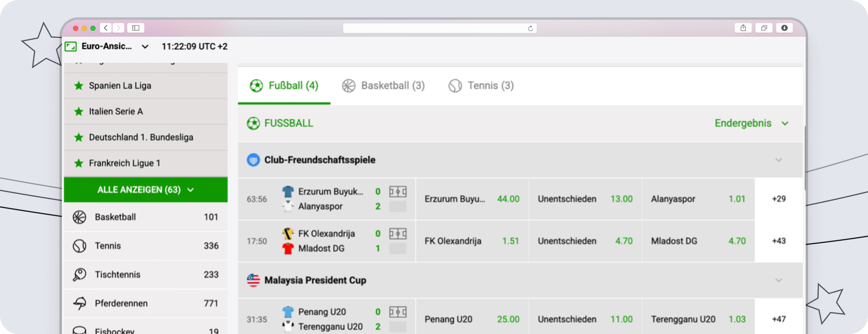Screen dimensions: 868x334
Task: Click the Basketball icon in the sidebar
Action: tap(80, 217)
